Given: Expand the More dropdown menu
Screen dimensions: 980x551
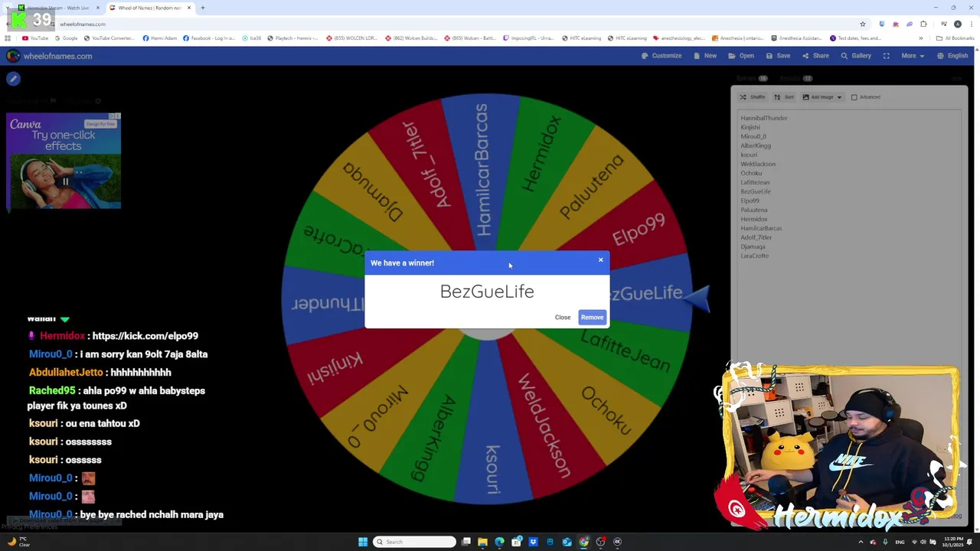Looking at the screenshot, I should click(912, 56).
